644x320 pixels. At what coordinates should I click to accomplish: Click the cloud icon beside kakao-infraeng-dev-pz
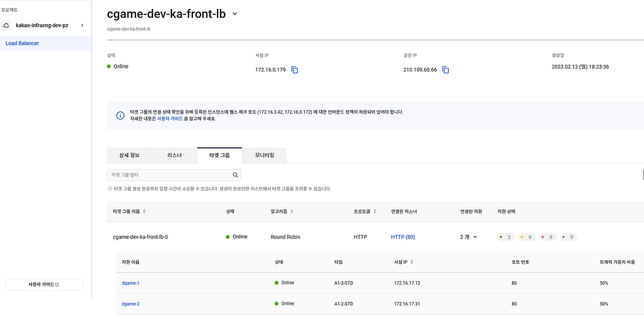pos(6,25)
